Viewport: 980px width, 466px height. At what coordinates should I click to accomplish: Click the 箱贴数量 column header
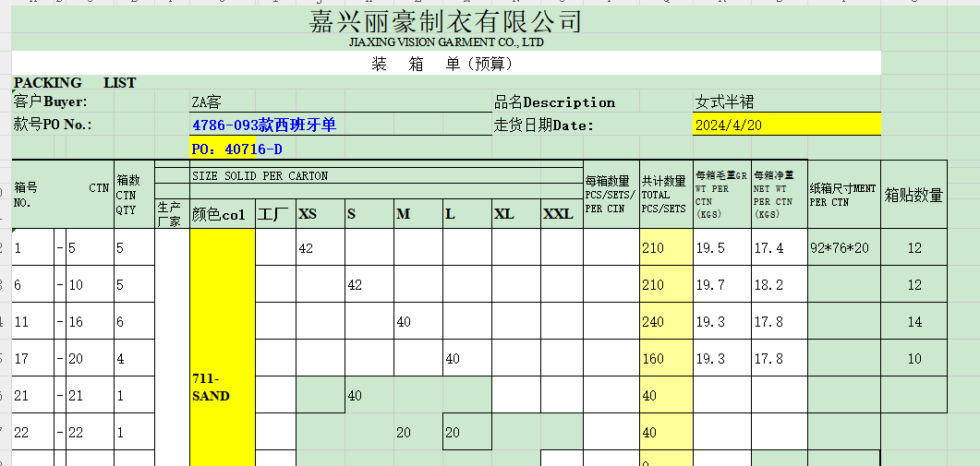pyautogui.click(x=913, y=195)
